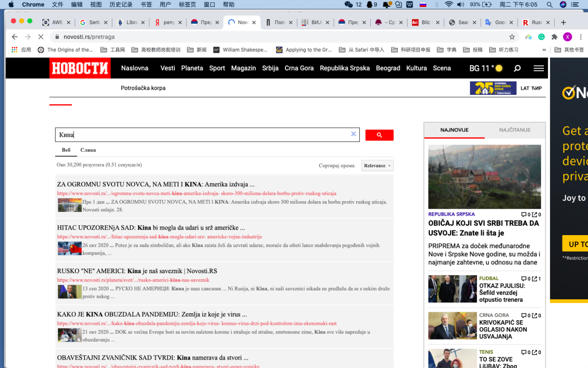Click the Russian flag input source icon
Viewport: 588px width, 368px height.
click(x=423, y=4)
